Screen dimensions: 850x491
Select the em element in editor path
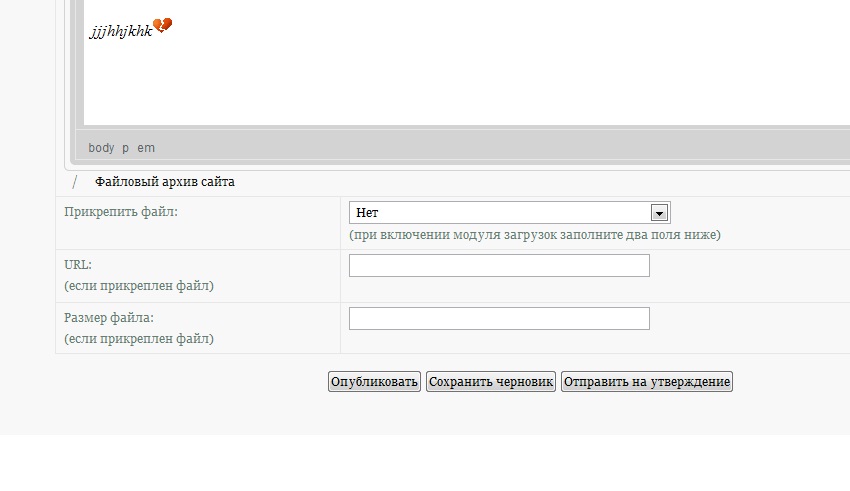pyautogui.click(x=146, y=147)
